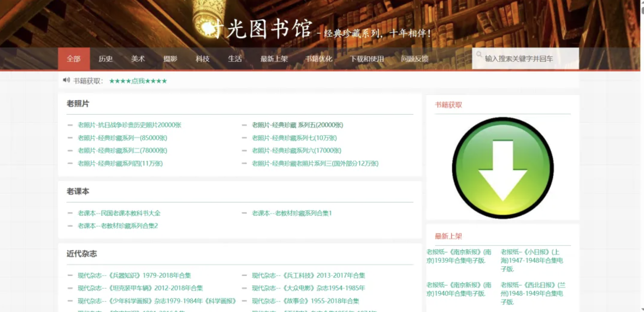Open 老课本--民国老课本教科书大全 link
This screenshot has height=312, width=644.
119,213
